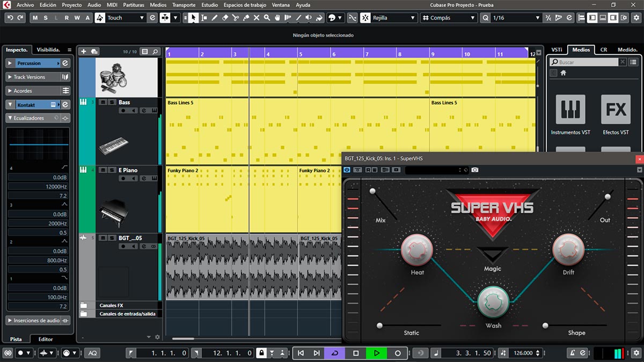Click the Add Track plus button
The height and width of the screenshot is (362, 644).
(x=83, y=51)
